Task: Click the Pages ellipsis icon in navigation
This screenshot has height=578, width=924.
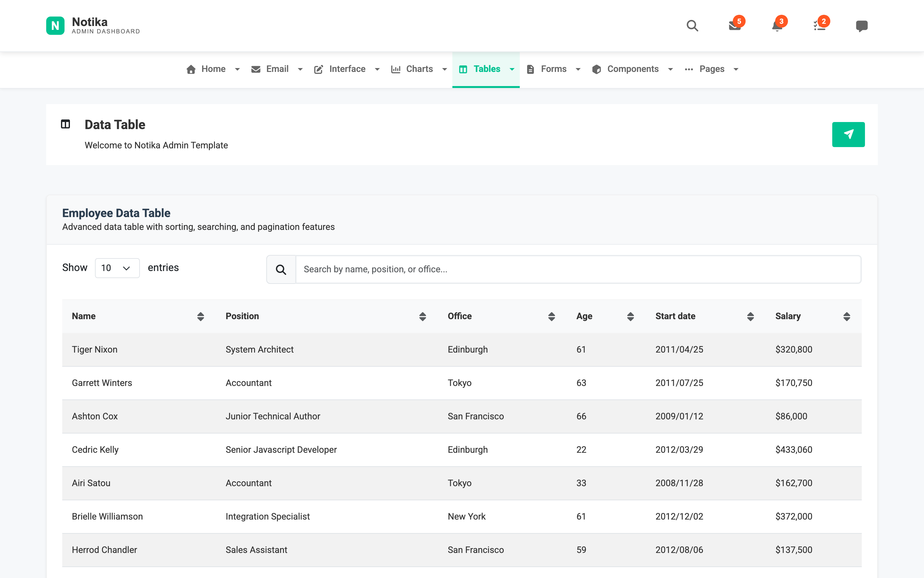Action: [689, 69]
